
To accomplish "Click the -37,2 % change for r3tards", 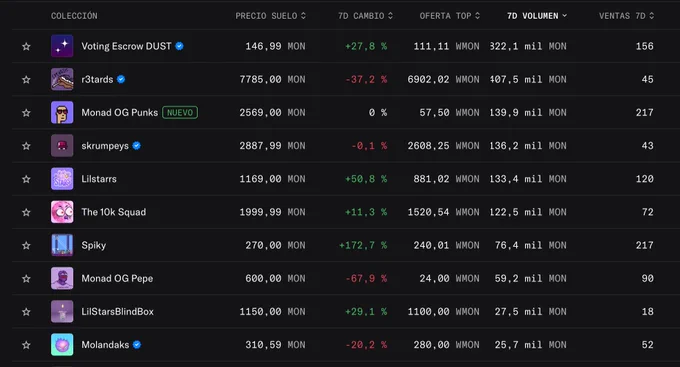I will point(366,79).
